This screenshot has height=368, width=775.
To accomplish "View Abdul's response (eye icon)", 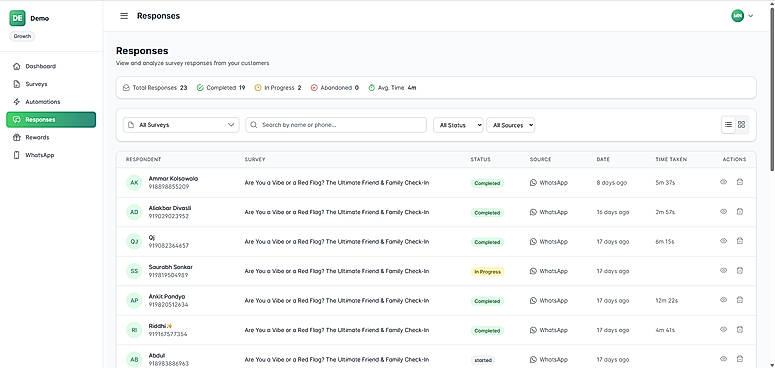I will pos(724,359).
